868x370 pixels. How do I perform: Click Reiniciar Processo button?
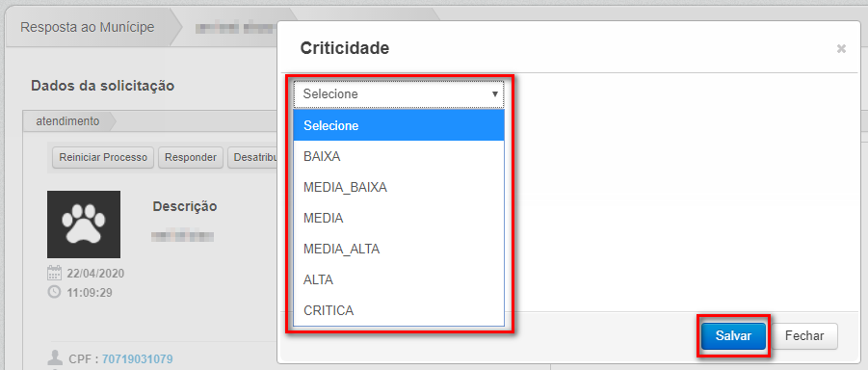pyautogui.click(x=103, y=157)
